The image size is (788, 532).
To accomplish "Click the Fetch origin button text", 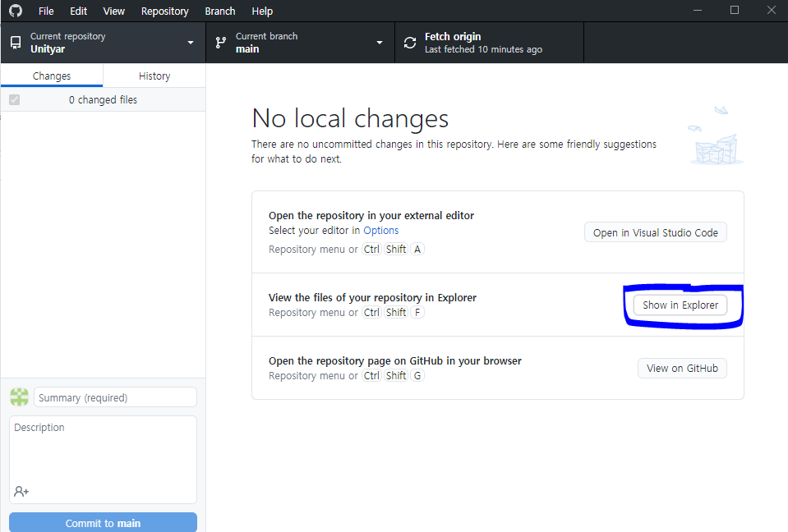I will pos(453,37).
